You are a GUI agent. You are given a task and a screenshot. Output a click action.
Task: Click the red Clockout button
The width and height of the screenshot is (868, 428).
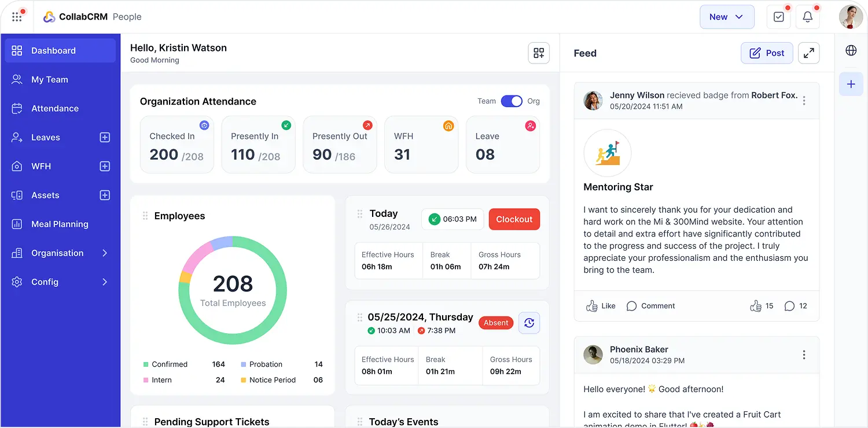coord(514,219)
